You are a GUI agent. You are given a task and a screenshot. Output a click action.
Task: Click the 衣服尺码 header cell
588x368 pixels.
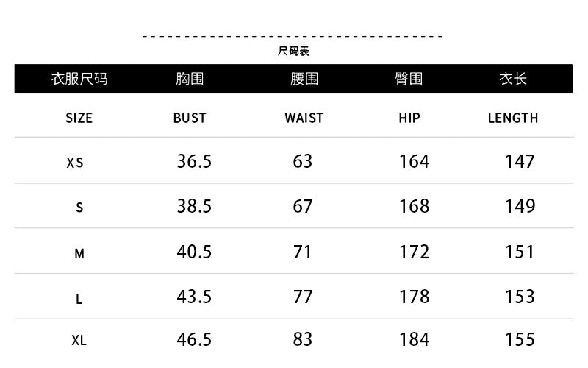pos(79,79)
